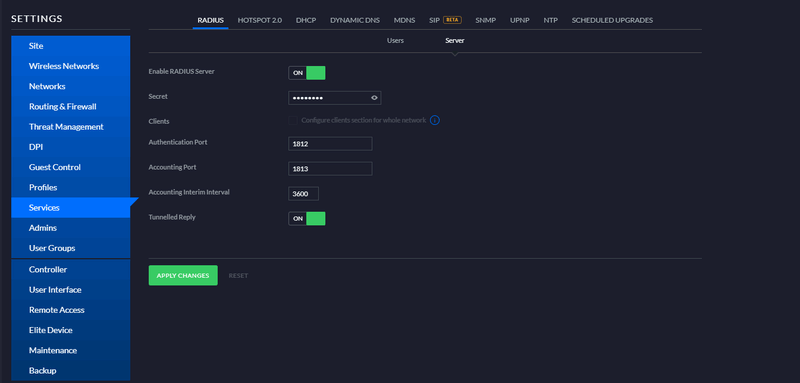Open Maintenance settings
800x383 pixels.
coord(70,350)
